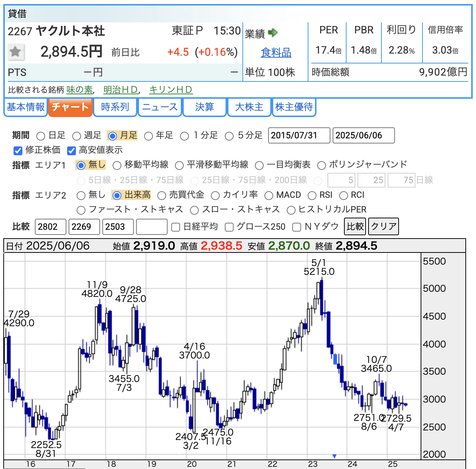Open 味の素 comparison stock link
Image resolution: width=476 pixels, height=469 pixels.
click(x=80, y=90)
